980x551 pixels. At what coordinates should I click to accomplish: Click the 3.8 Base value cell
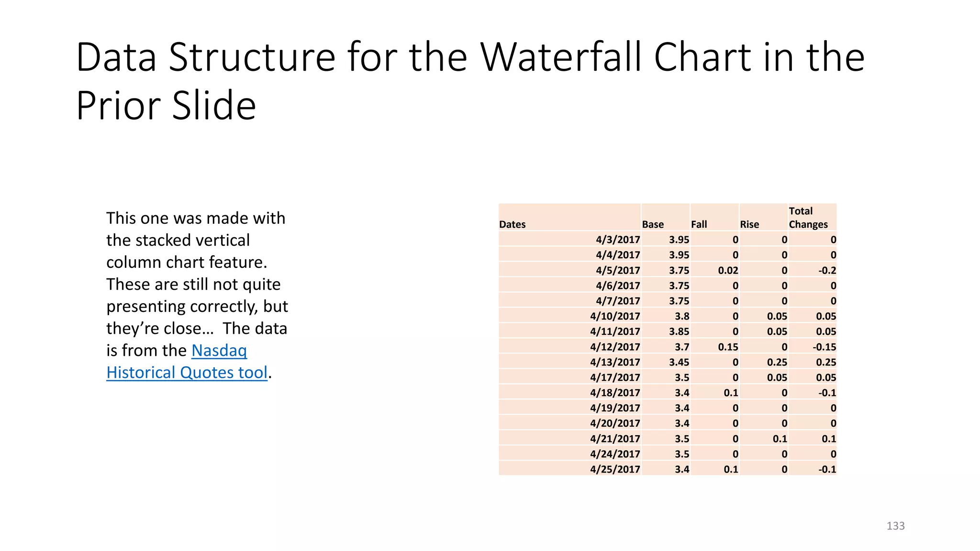pyautogui.click(x=682, y=316)
